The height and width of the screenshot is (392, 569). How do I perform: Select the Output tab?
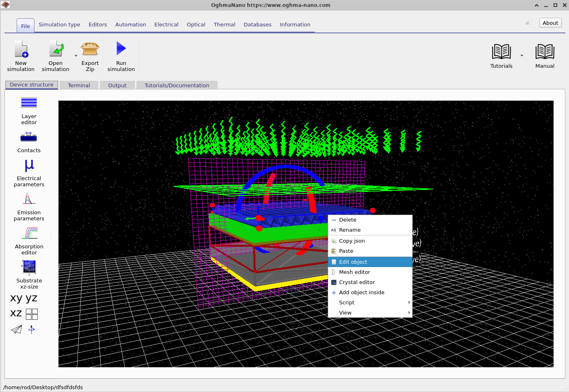[117, 85]
